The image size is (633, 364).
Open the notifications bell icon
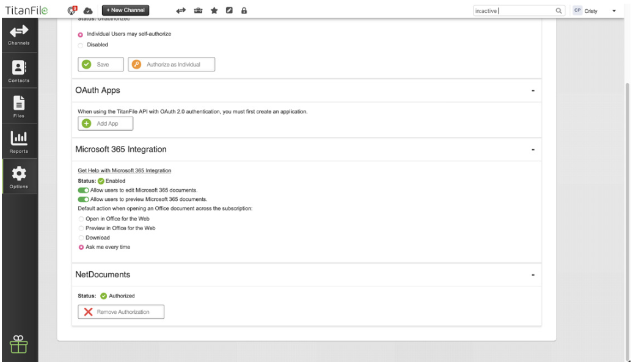[72, 10]
